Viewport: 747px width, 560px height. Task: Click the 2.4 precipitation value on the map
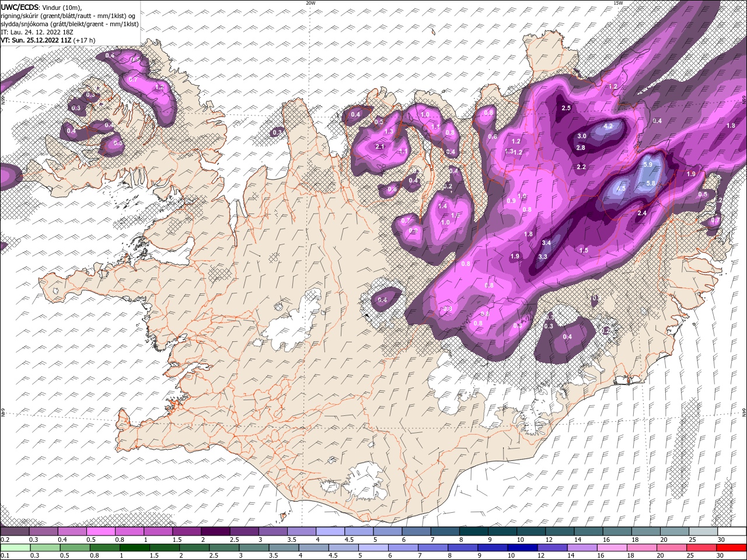pos(642,213)
